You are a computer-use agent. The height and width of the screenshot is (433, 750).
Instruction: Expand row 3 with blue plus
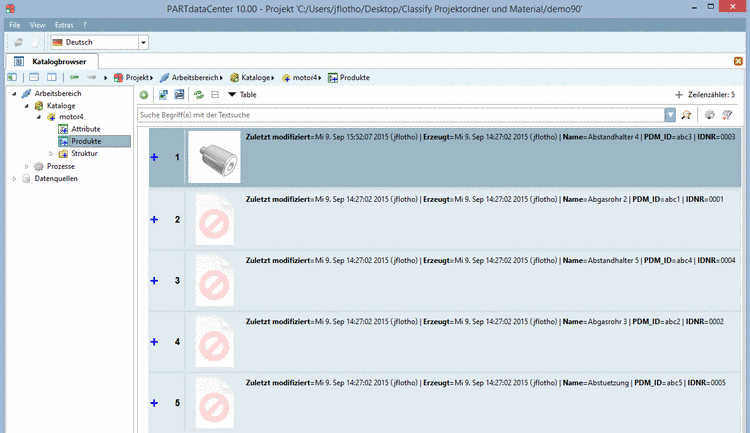pyautogui.click(x=154, y=280)
